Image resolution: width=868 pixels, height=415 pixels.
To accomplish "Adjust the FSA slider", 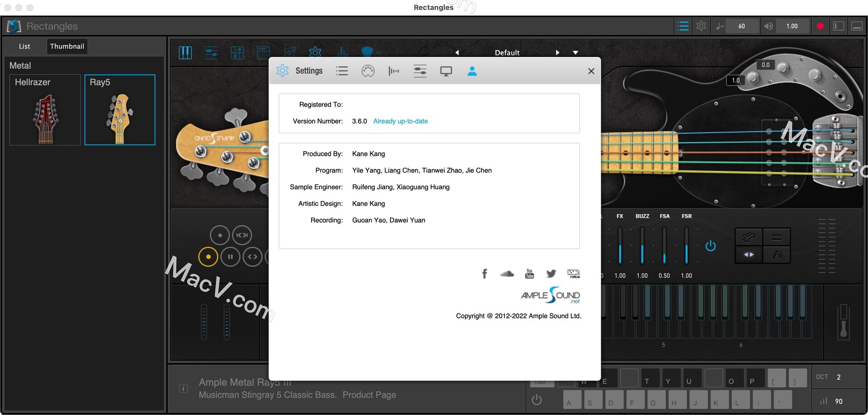I will coord(664,246).
